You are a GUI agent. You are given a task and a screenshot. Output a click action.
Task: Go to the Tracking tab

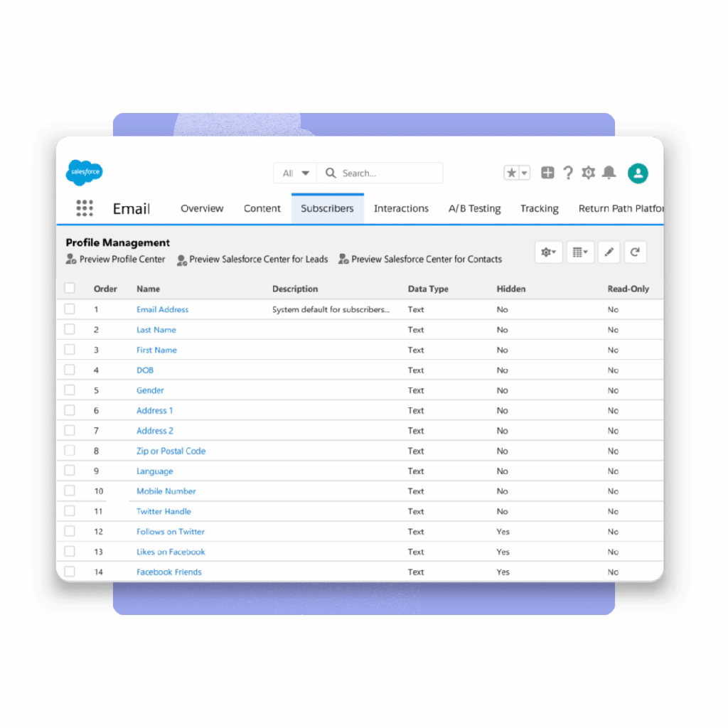pyautogui.click(x=539, y=208)
